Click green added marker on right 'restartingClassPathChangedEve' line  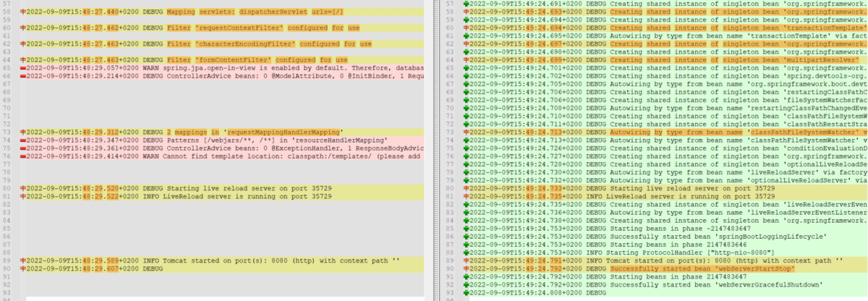(467, 108)
